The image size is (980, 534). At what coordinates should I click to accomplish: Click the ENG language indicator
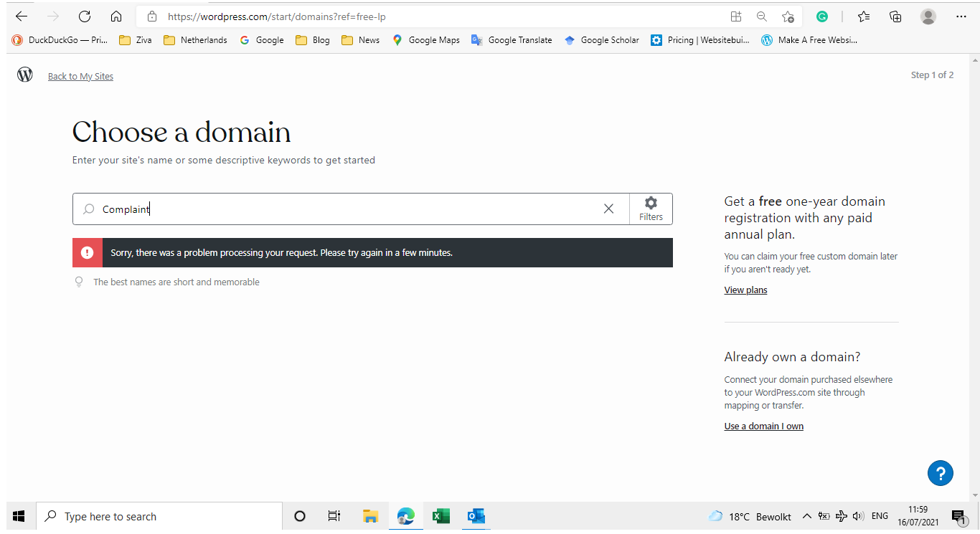[x=880, y=516]
